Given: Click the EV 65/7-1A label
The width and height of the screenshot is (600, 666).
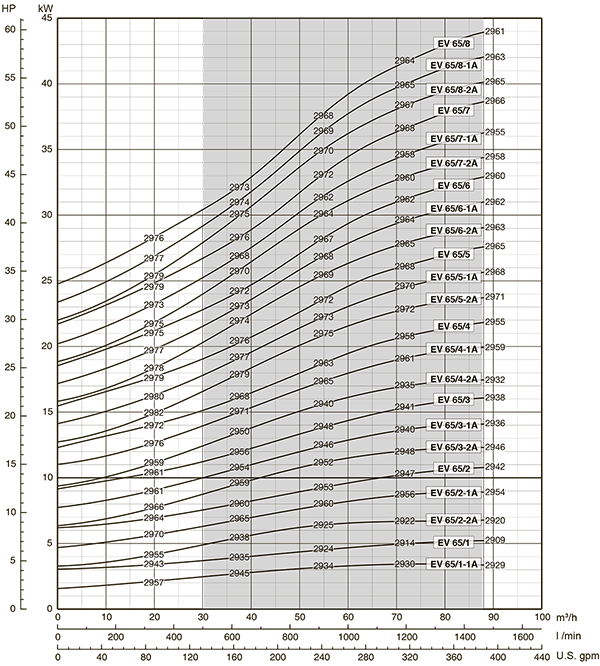Looking at the screenshot, I should (x=454, y=139).
